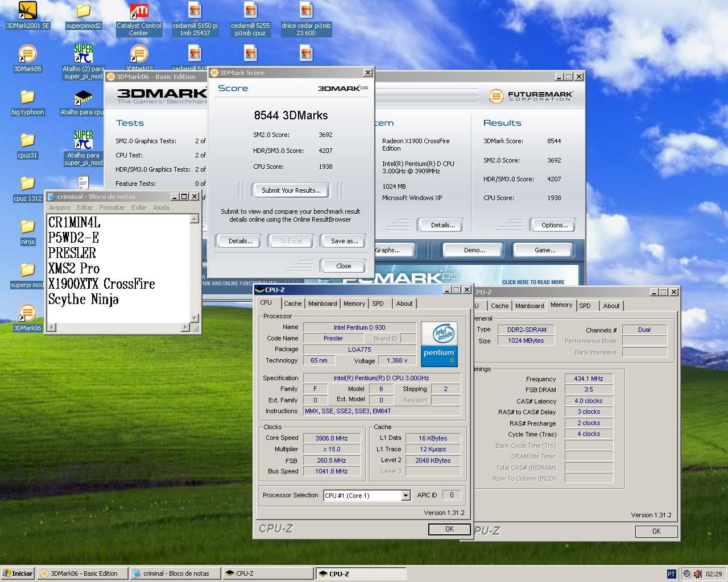
Task: Click the Memory Frequency 434.1 MHz field
Action: tap(589, 379)
